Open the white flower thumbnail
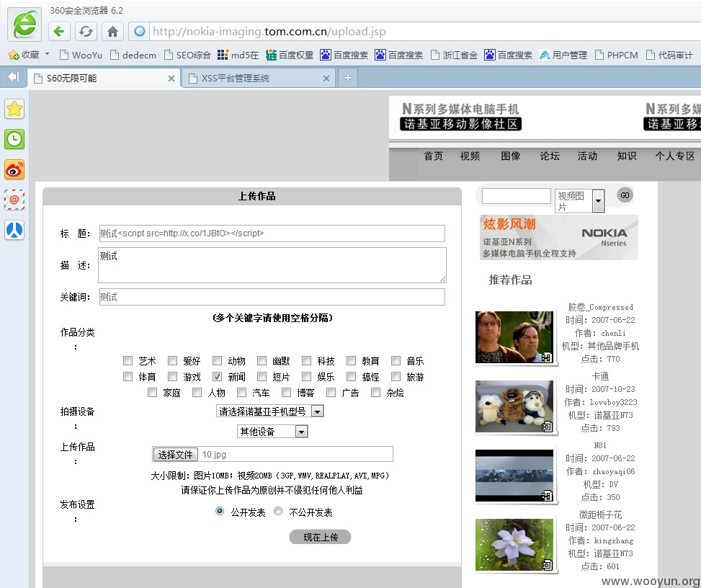 click(x=514, y=545)
